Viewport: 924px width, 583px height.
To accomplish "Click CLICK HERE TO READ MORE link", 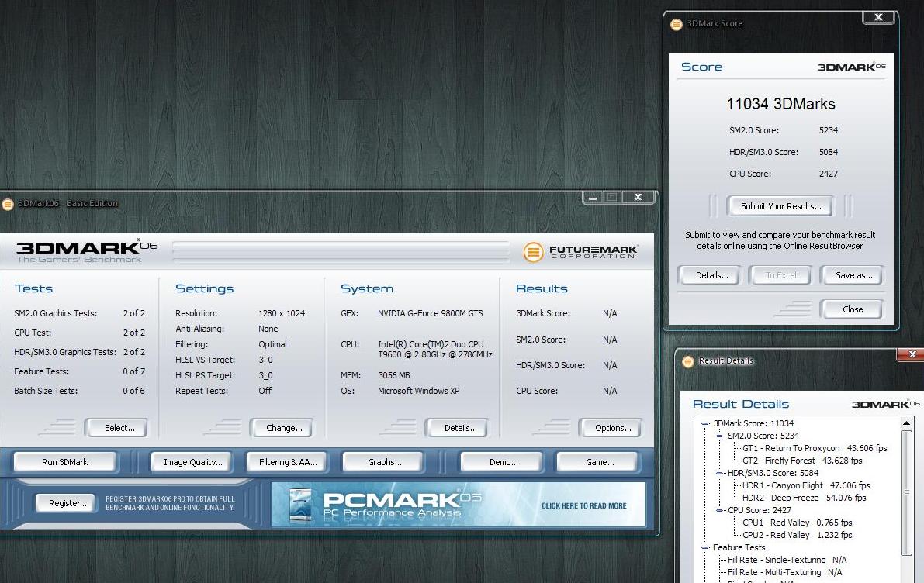I will pyautogui.click(x=583, y=505).
